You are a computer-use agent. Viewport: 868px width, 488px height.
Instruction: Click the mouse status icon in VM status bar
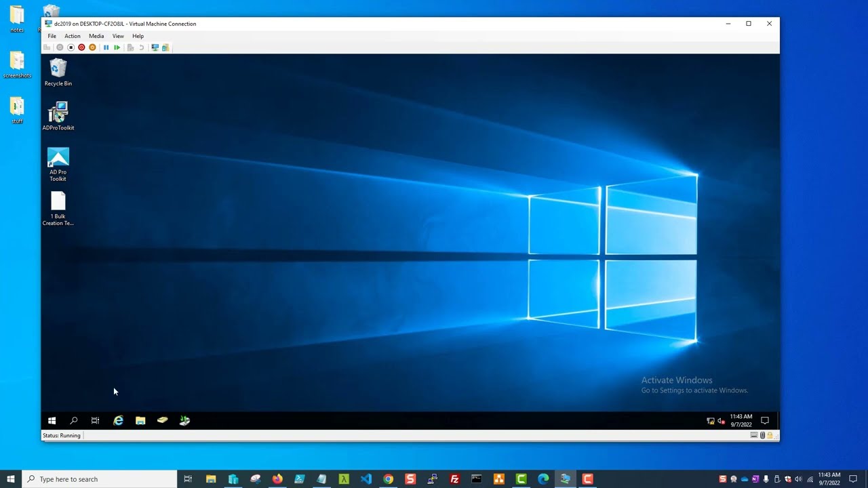[x=762, y=436]
